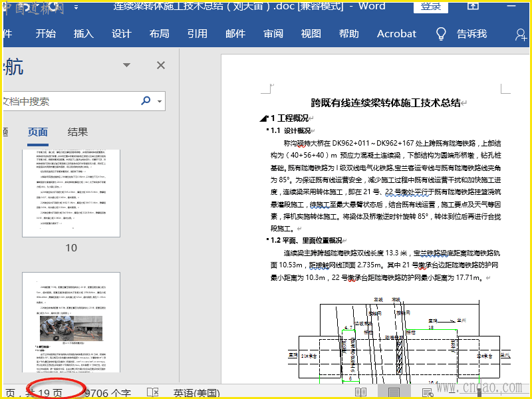The image size is (532, 399).
Task: Click the 登录 sign-in button
Action: pos(430,7)
